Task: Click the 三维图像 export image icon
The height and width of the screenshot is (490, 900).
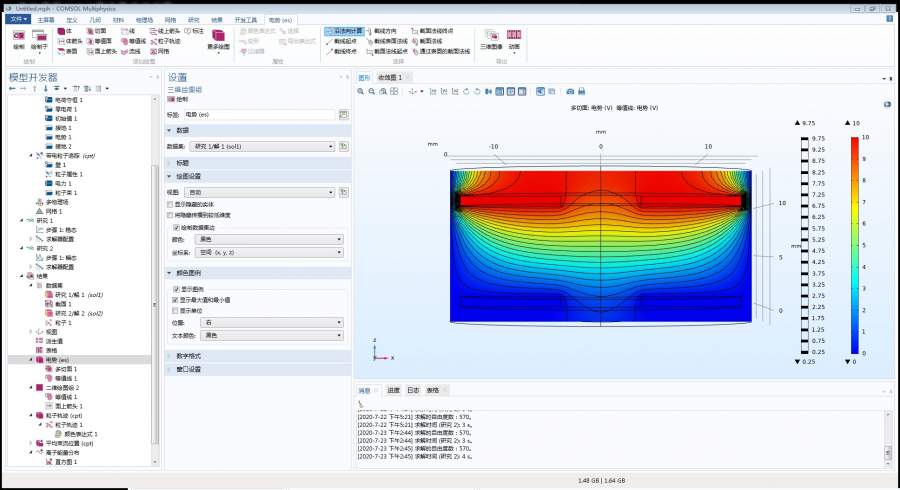Action: [490, 40]
